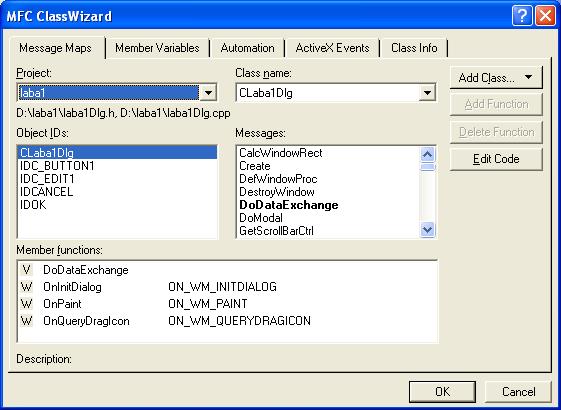The image size is (561, 410).
Task: Click ON_WM_PAINT entry
Action: 208,304
